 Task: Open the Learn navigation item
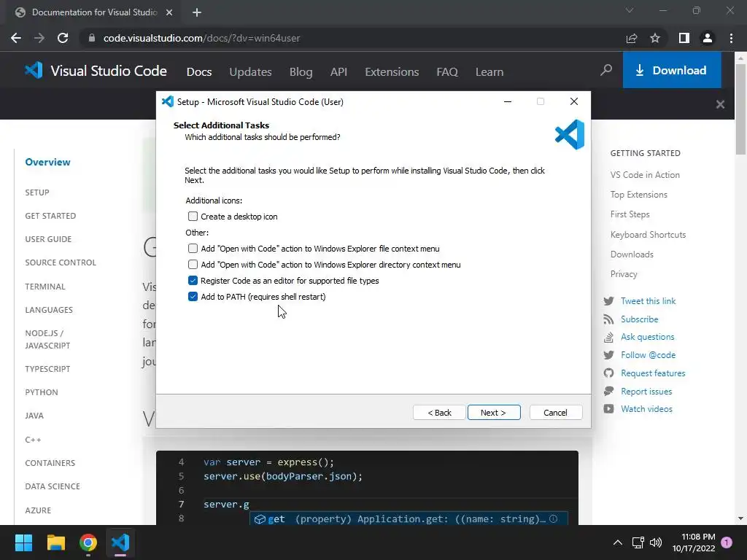click(489, 72)
